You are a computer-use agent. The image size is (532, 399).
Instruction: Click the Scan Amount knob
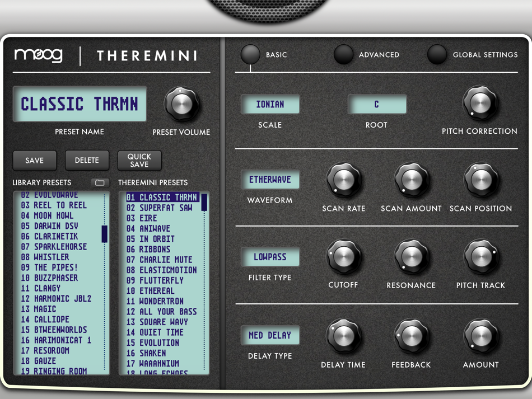411,179
